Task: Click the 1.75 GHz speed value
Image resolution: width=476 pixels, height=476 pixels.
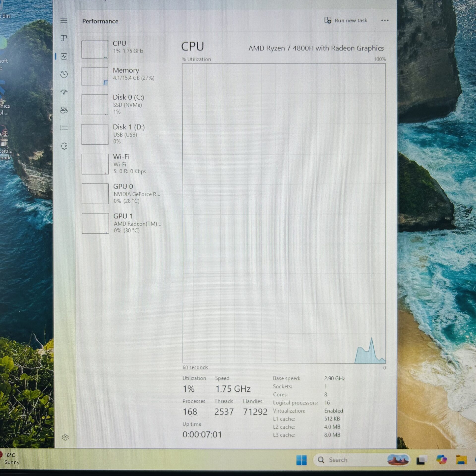Action: 233,389
